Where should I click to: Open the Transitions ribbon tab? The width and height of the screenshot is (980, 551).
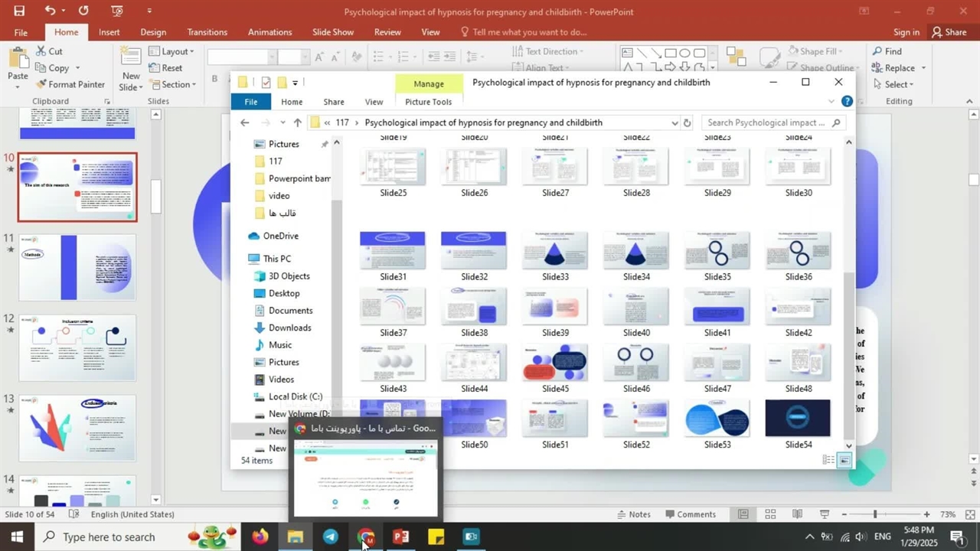click(x=207, y=32)
